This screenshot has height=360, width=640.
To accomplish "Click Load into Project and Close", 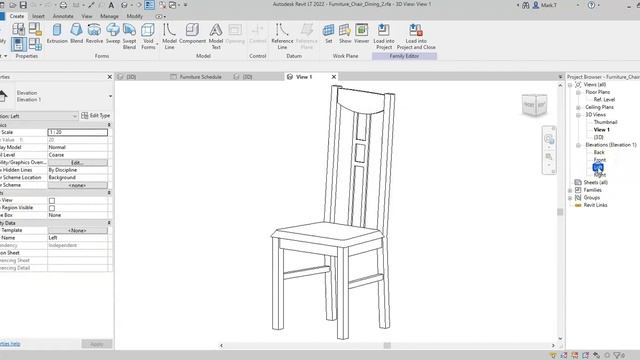I will 416,36.
